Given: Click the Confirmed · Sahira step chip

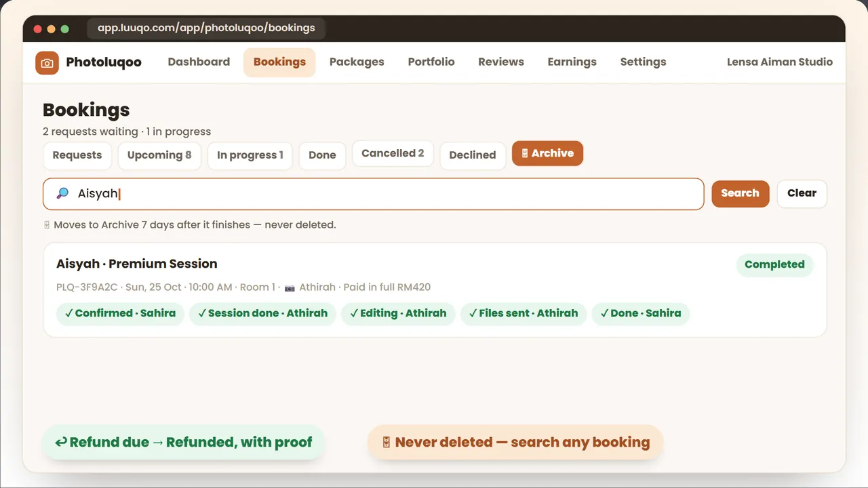Looking at the screenshot, I should pyautogui.click(x=120, y=313).
